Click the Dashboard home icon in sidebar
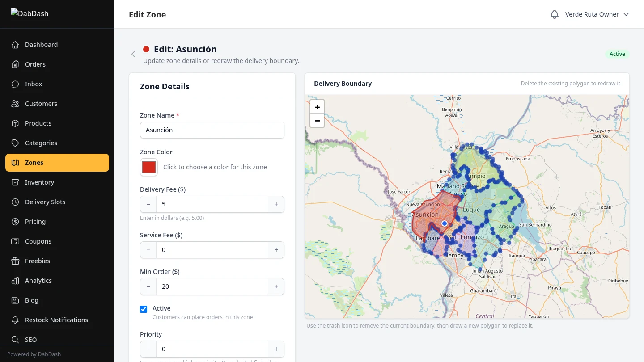Viewport: 644px width, 362px height. (x=15, y=45)
